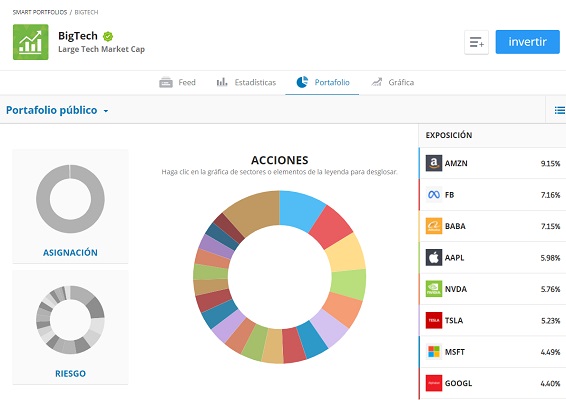Click the Alphabet GOOGL logo icon

tap(434, 383)
